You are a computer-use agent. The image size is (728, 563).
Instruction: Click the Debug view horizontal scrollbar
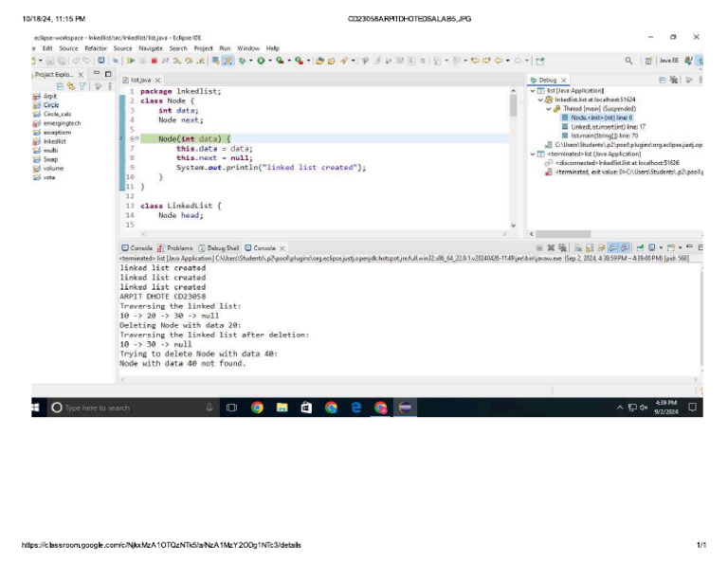[x=563, y=234]
